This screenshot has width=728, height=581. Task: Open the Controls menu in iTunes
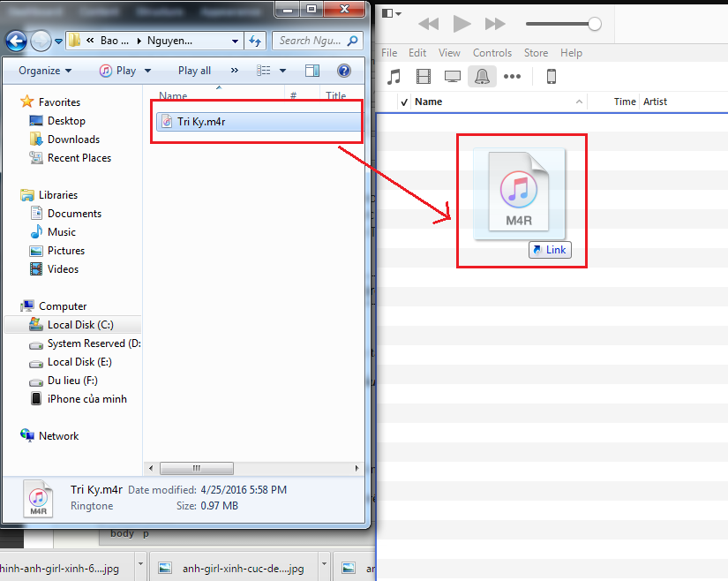492,53
